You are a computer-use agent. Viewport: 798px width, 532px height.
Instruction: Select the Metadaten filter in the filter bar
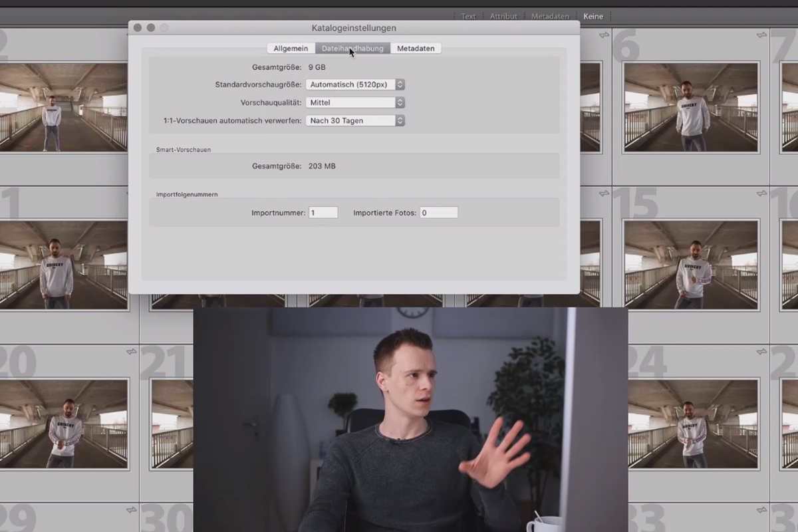click(x=550, y=17)
